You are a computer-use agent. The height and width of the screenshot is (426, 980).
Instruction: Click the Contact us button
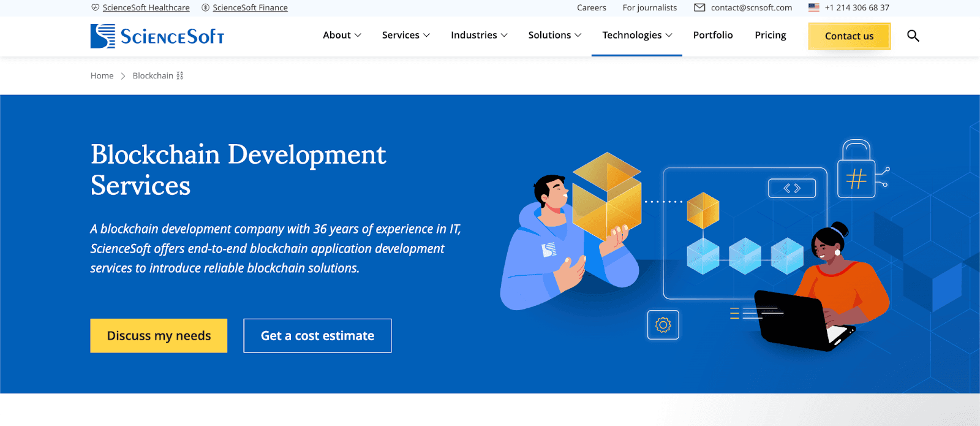(x=849, y=36)
